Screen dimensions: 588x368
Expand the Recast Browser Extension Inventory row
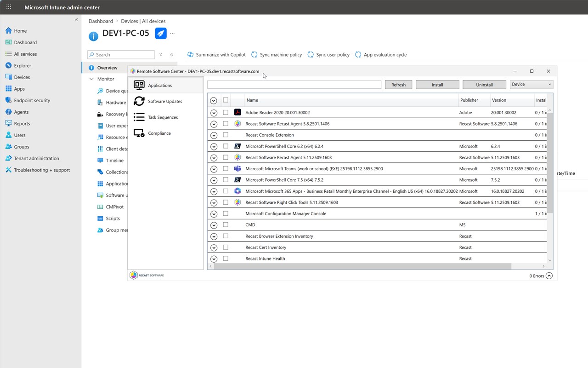pos(214,236)
